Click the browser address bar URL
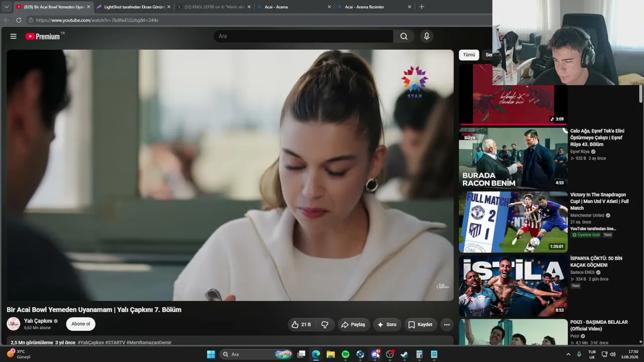644x362 pixels. 97,20
